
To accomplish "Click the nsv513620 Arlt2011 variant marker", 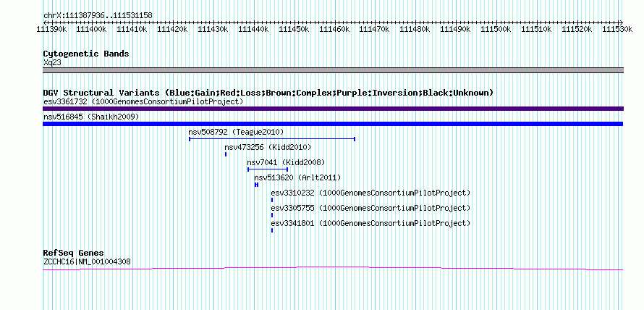I will point(256,185).
